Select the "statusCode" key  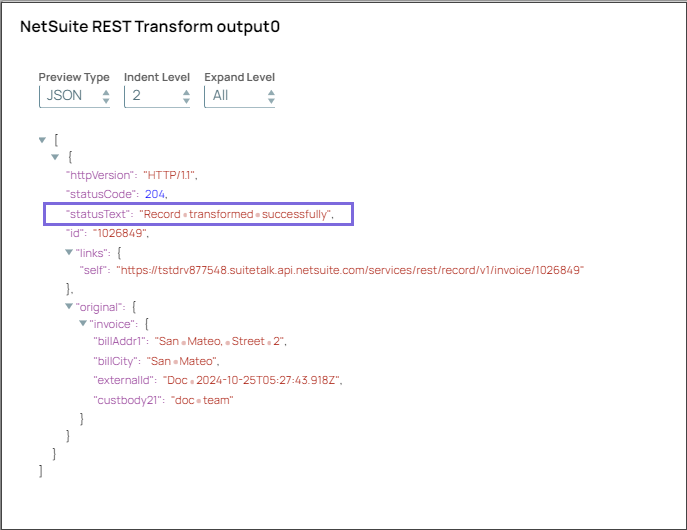(x=100, y=194)
